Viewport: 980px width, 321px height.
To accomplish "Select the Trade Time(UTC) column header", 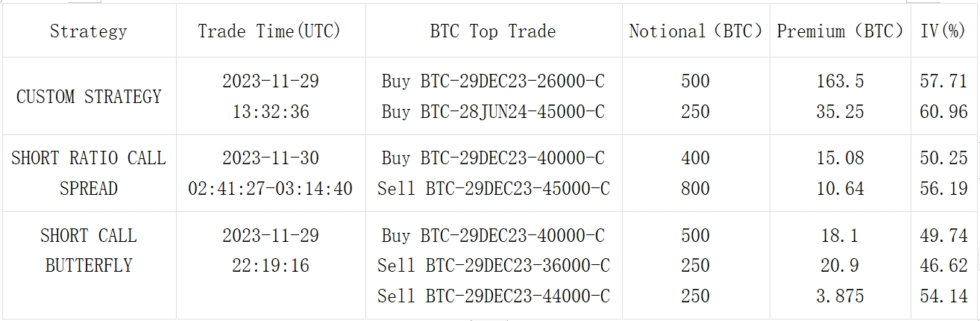I will (x=269, y=31).
